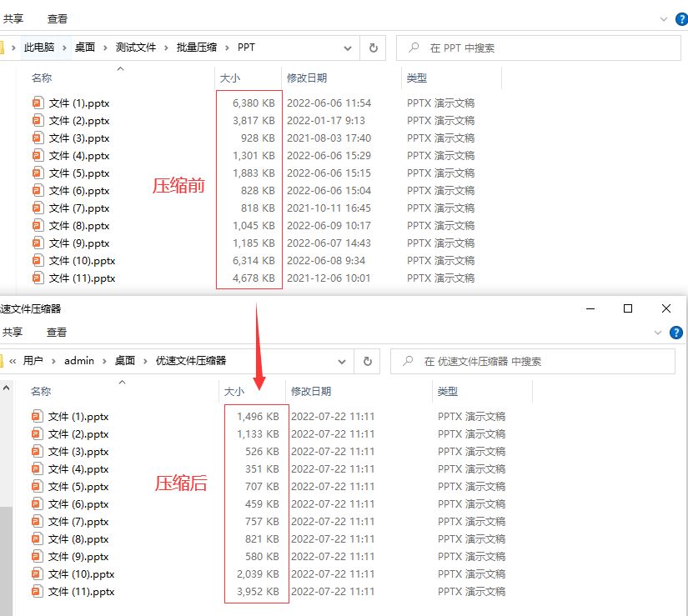Click search magnifier icon in the 优速文件压缩器 window
This screenshot has width=688, height=616.
[x=408, y=361]
